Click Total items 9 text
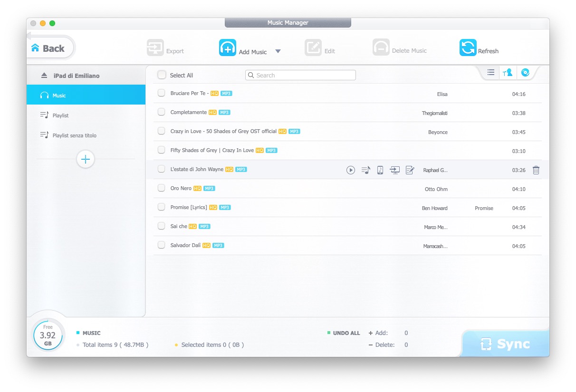The height and width of the screenshot is (392, 576). 115,344
